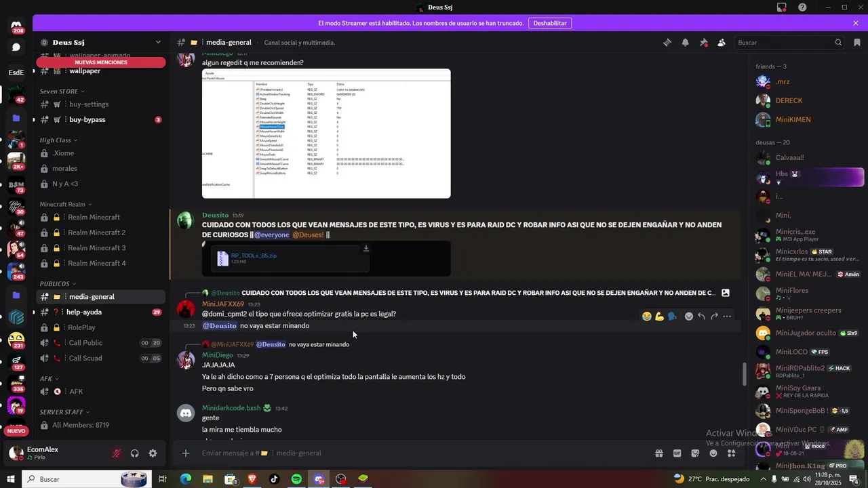Image resolution: width=868 pixels, height=488 pixels.
Task: Select the media-general channel in sidebar
Action: click(101, 297)
